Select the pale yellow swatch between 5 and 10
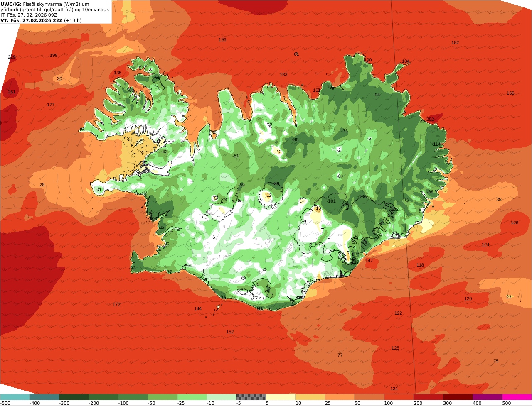 pos(281,397)
